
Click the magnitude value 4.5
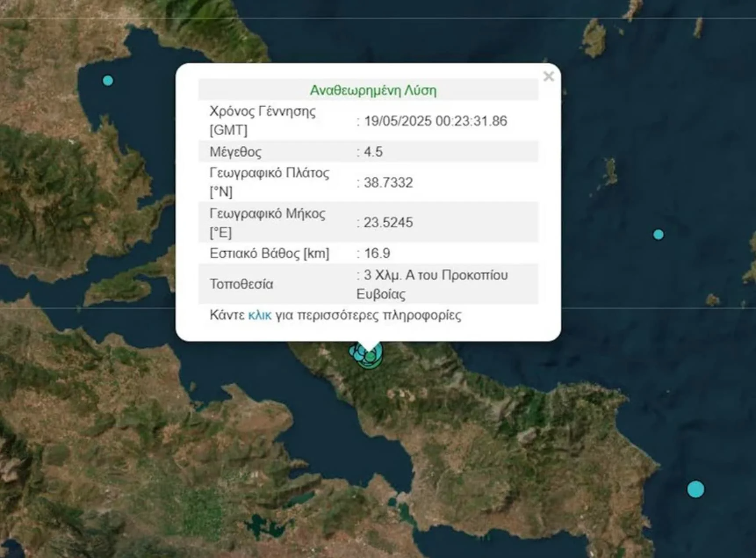tap(373, 152)
